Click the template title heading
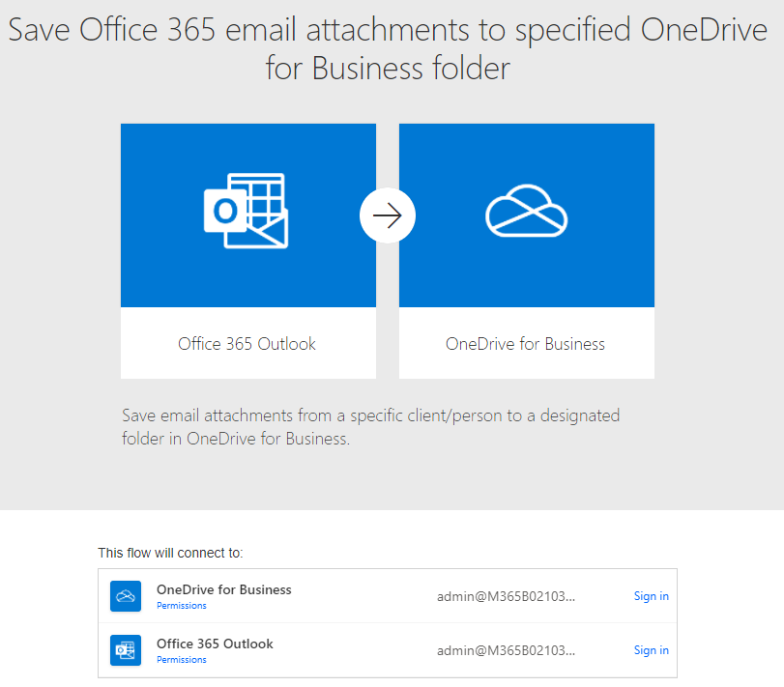The width and height of the screenshot is (784, 687). click(x=388, y=48)
